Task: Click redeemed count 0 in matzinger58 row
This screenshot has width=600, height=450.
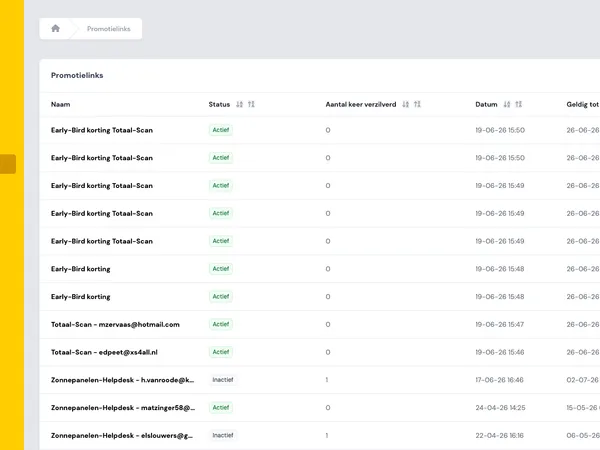Action: pyautogui.click(x=328, y=408)
